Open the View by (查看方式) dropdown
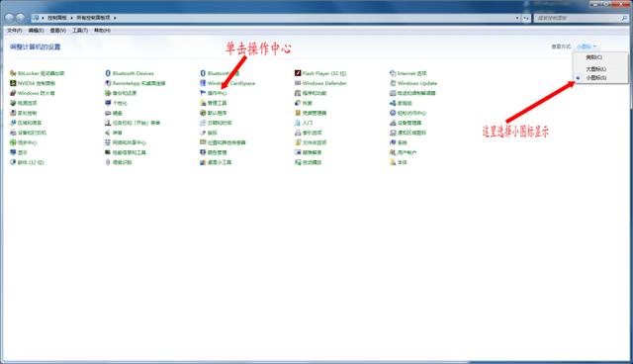 (587, 46)
